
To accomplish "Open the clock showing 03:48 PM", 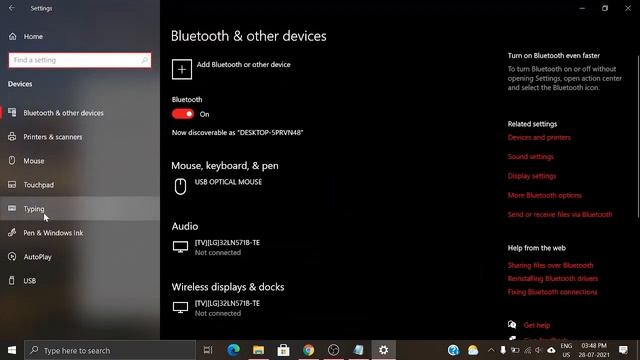I will (594, 350).
